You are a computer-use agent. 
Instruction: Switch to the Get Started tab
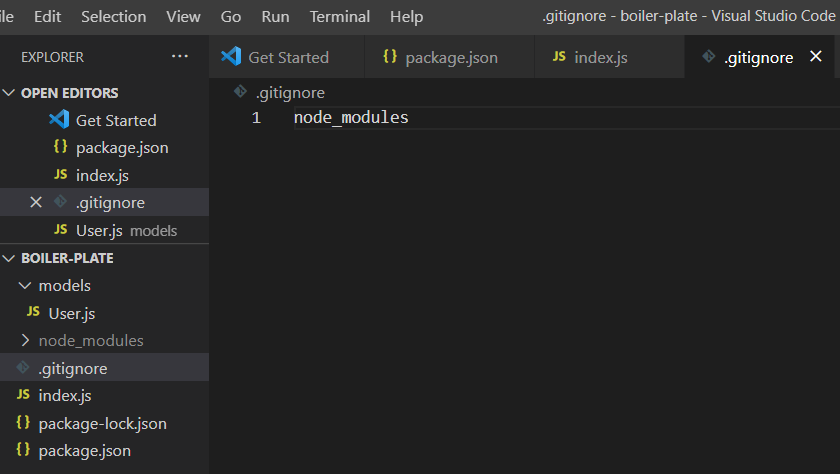[x=287, y=57]
